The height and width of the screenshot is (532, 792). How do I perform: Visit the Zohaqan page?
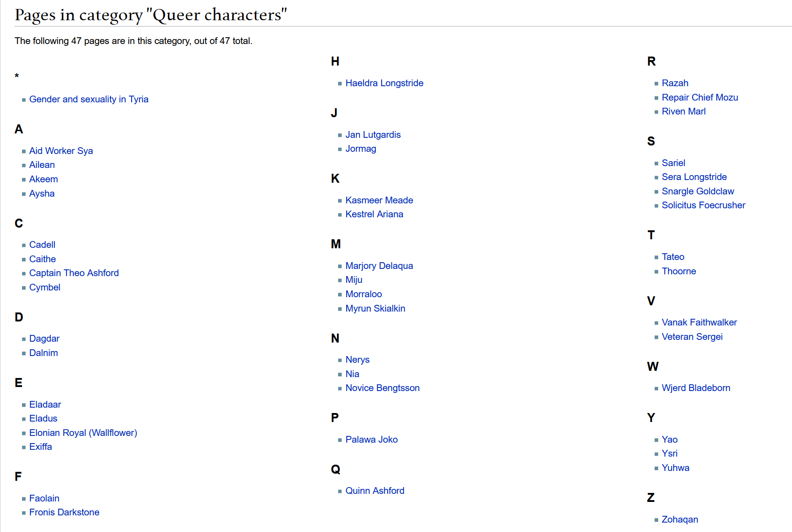pyautogui.click(x=680, y=519)
